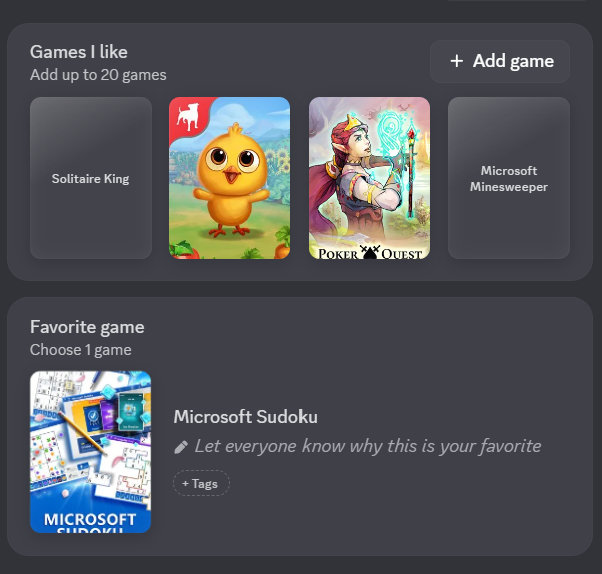Click the elf mage's glowing staff on the Poker Quest card
Viewport: 602px width, 574px height.
(x=411, y=167)
